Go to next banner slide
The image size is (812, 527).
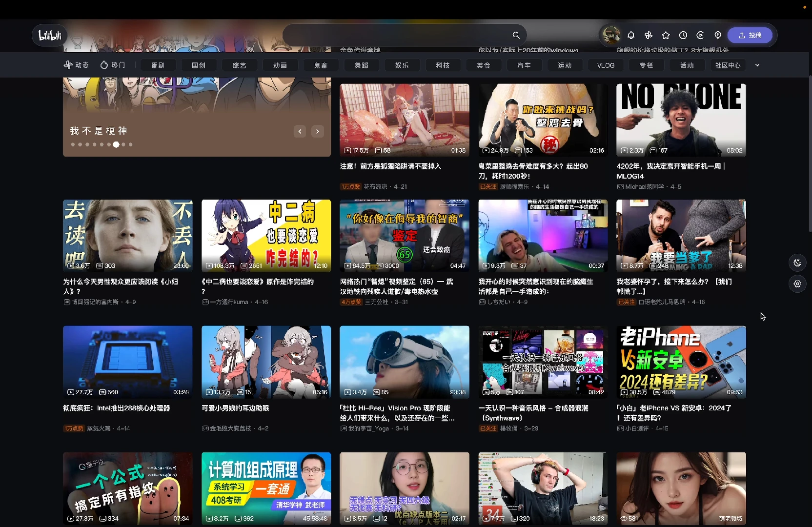tap(318, 131)
